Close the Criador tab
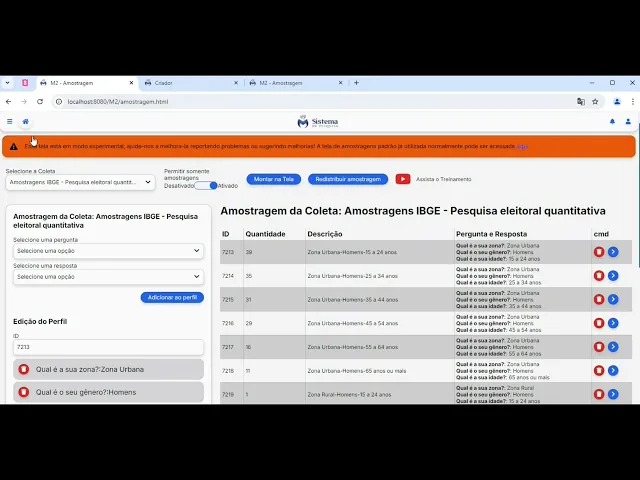640x480 pixels. (x=236, y=83)
